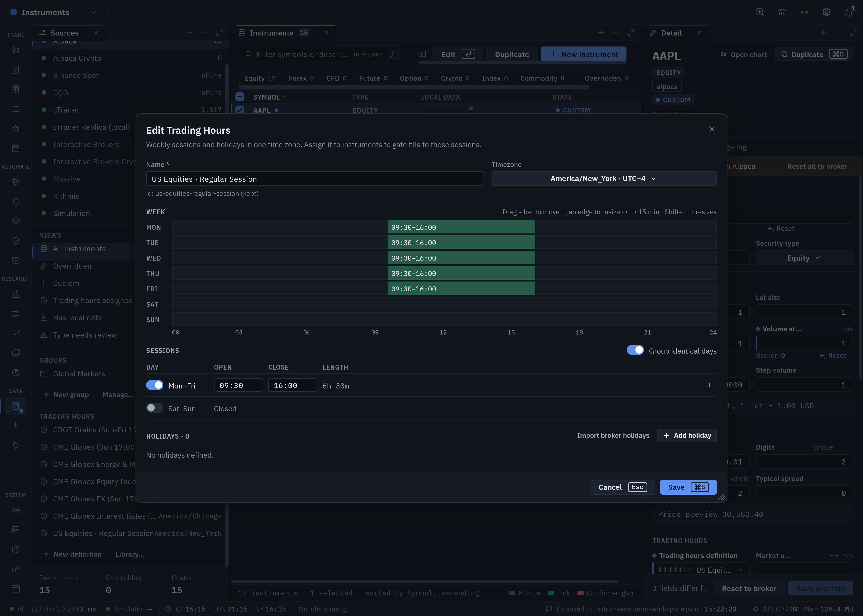Select the Equity 15 filter chip
This screenshot has height=616, width=863.
pyautogui.click(x=260, y=78)
